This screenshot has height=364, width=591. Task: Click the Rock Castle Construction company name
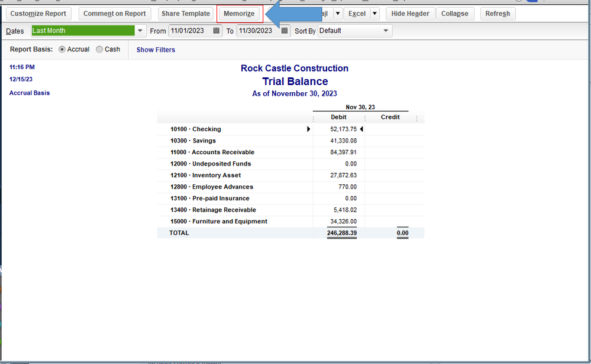coord(295,68)
